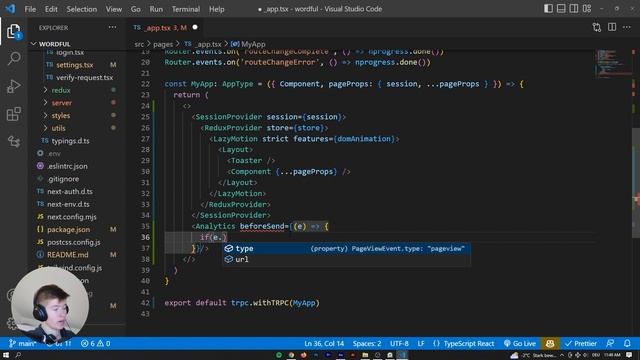Change UTF-8 file encoding

point(399,343)
